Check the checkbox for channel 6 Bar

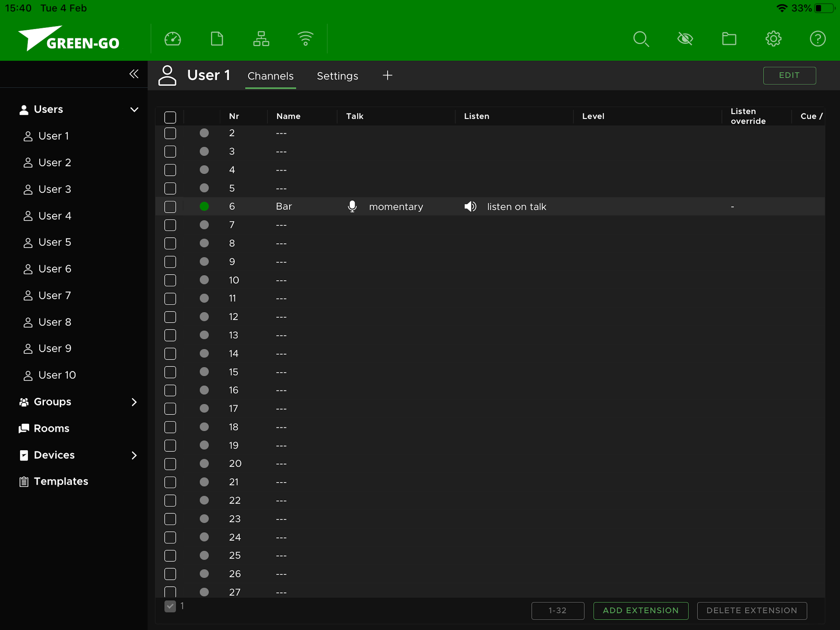[170, 207]
